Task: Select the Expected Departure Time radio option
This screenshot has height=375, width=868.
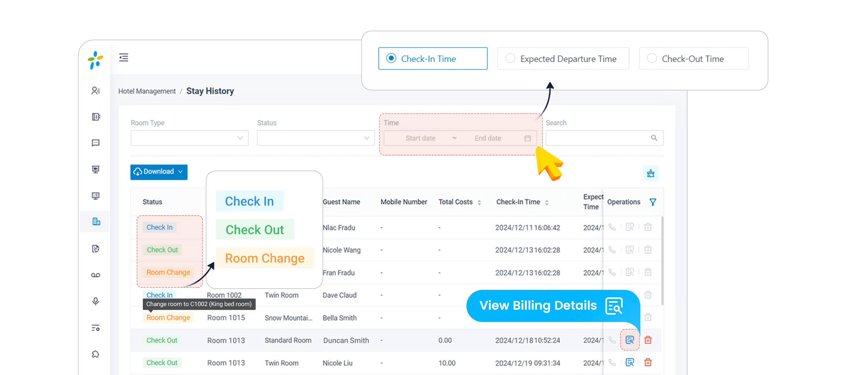Action: (563, 59)
